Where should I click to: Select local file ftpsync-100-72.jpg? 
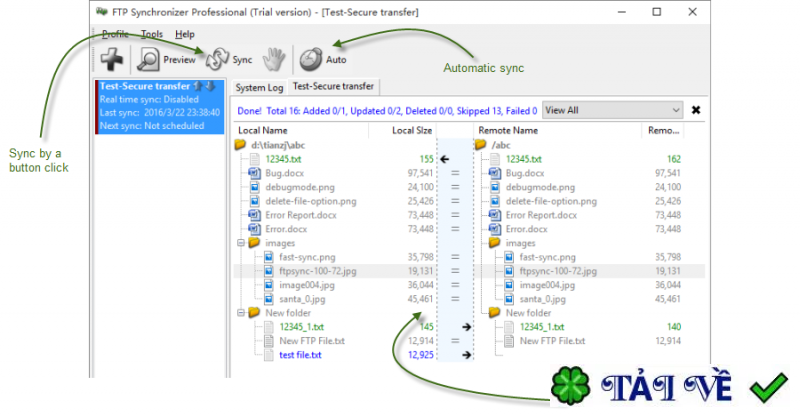tap(317, 271)
